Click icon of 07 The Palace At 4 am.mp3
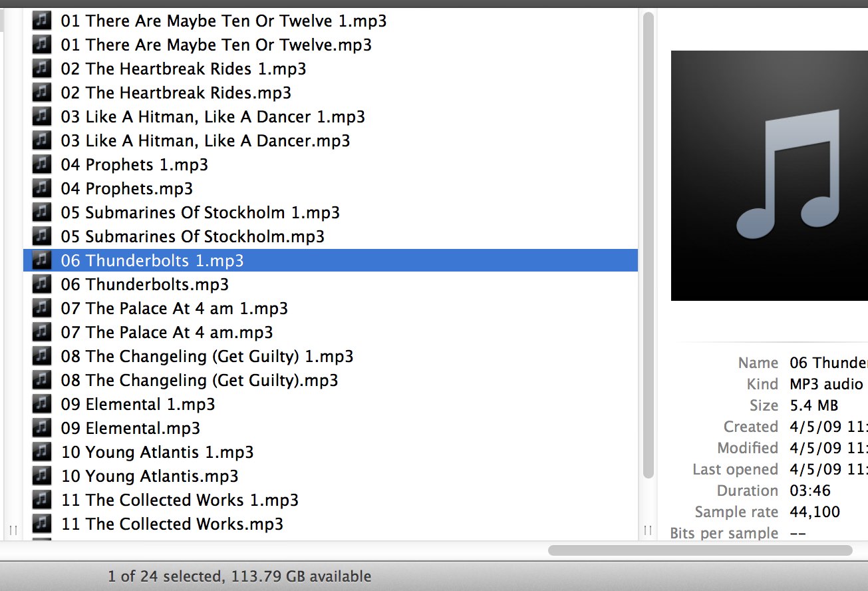The height and width of the screenshot is (591, 868). coord(41,332)
